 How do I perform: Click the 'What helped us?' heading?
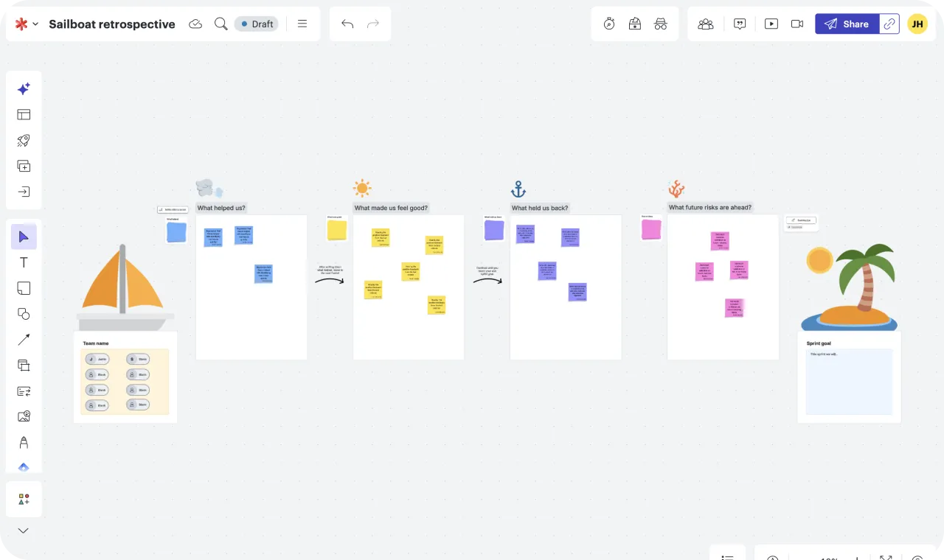(x=221, y=208)
